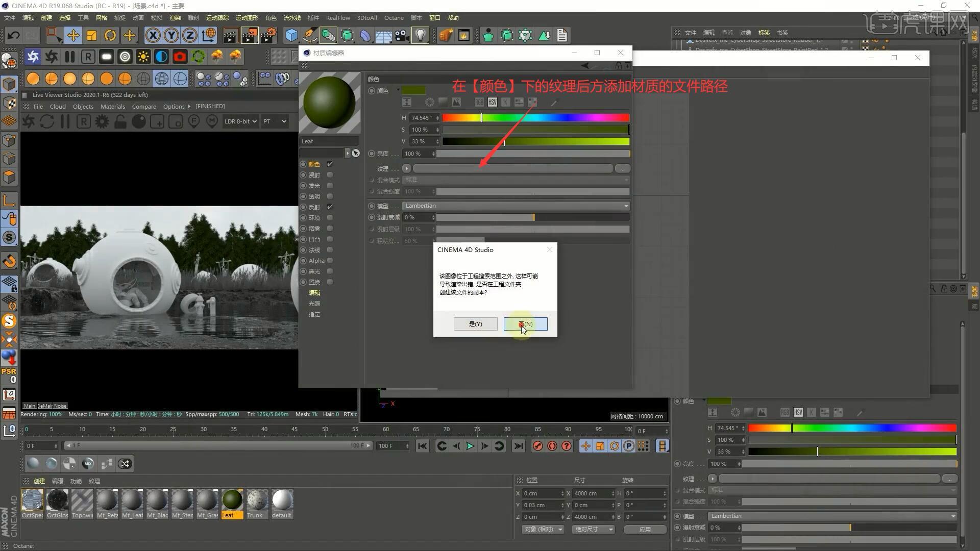Screen dimensions: 980x551
Task: Expand the 纹理 arrow in attributes panel
Action: point(713,479)
